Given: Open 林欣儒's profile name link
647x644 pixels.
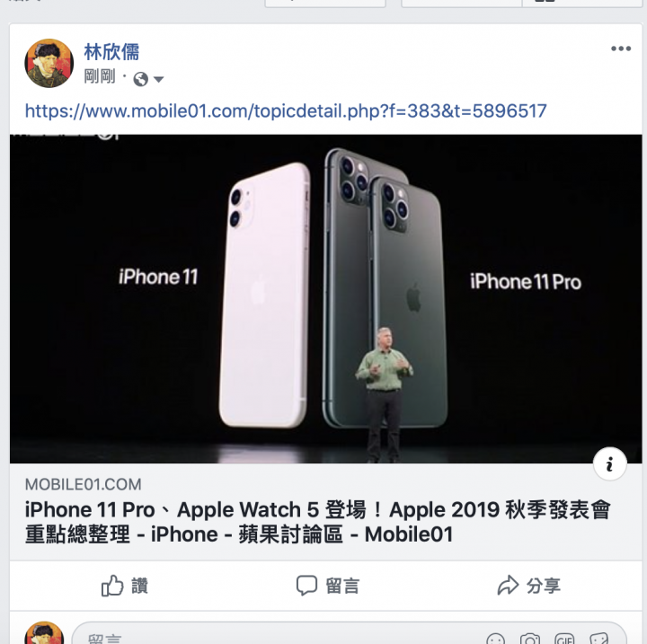Looking at the screenshot, I should click(111, 52).
